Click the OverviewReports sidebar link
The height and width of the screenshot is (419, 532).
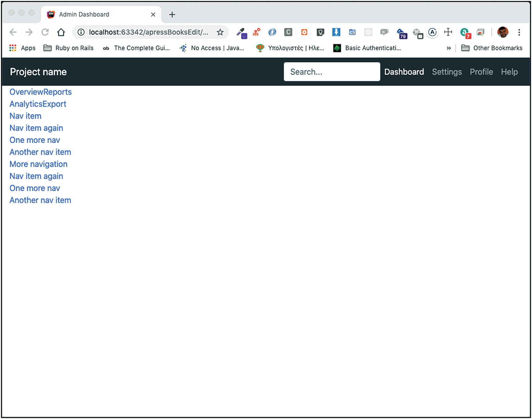pyautogui.click(x=40, y=92)
